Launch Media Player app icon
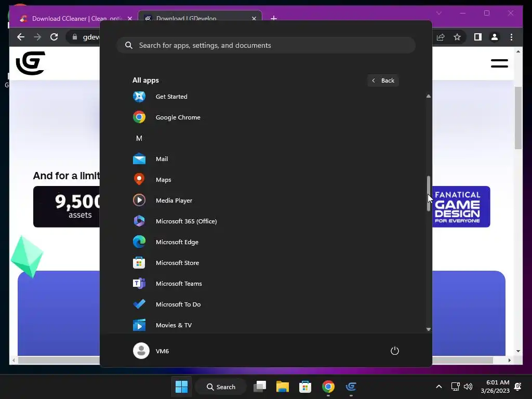The height and width of the screenshot is (399, 532). (139, 200)
